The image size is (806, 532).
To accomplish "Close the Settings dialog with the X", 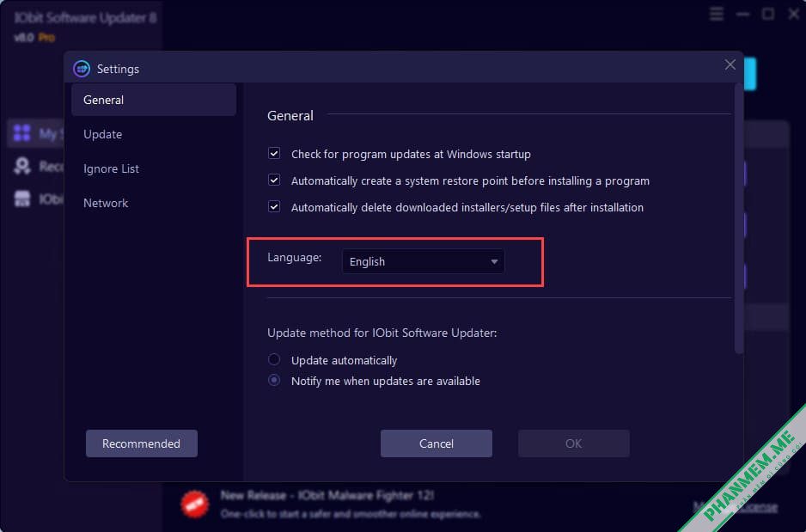I will (x=730, y=64).
